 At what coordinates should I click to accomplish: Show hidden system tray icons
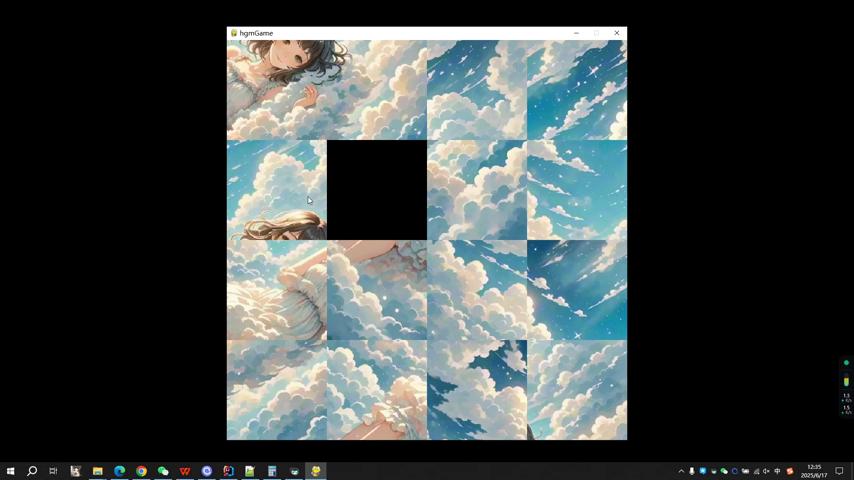coord(681,471)
